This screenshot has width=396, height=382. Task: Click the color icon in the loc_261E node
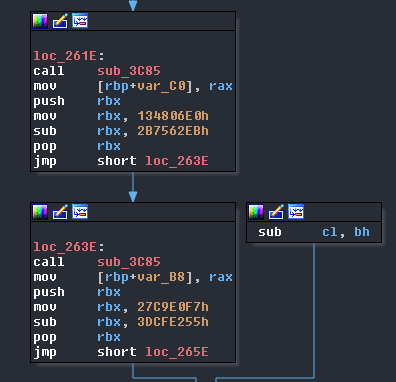pos(40,21)
